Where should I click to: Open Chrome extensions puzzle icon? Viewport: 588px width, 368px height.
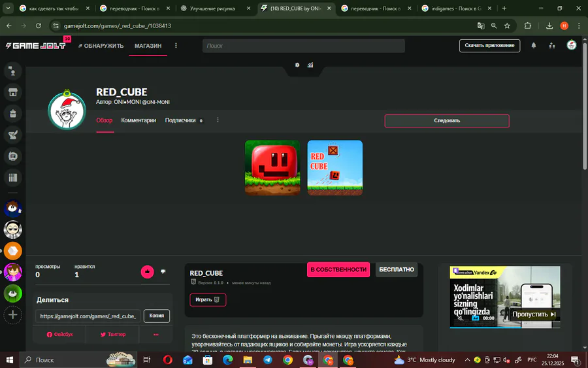[528, 26]
